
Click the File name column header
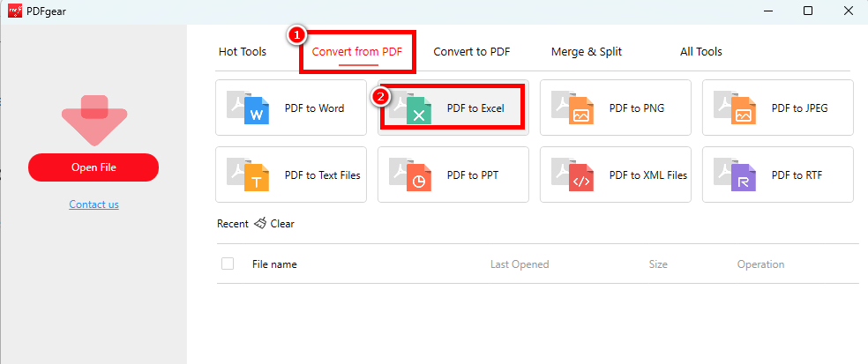coord(274,264)
